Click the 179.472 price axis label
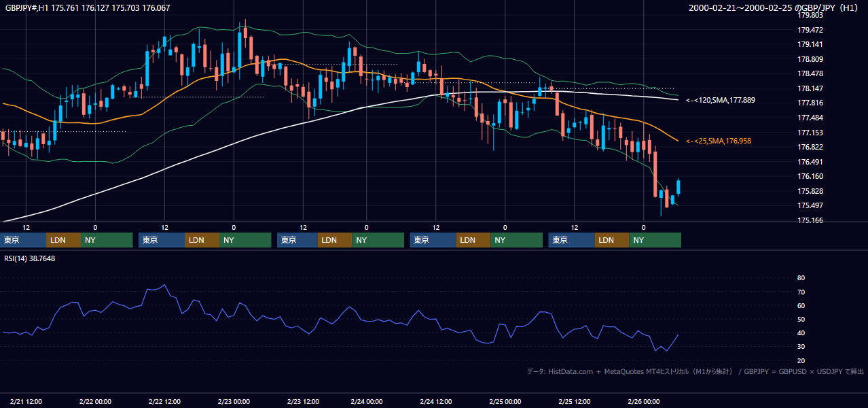This screenshot has width=868, height=408. [810, 30]
